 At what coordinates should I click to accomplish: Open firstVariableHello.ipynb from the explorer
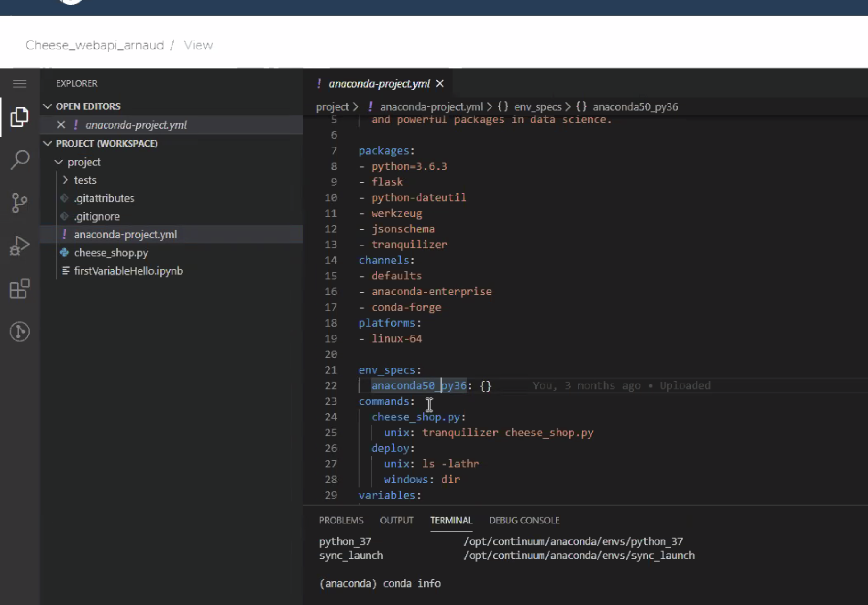[129, 271]
